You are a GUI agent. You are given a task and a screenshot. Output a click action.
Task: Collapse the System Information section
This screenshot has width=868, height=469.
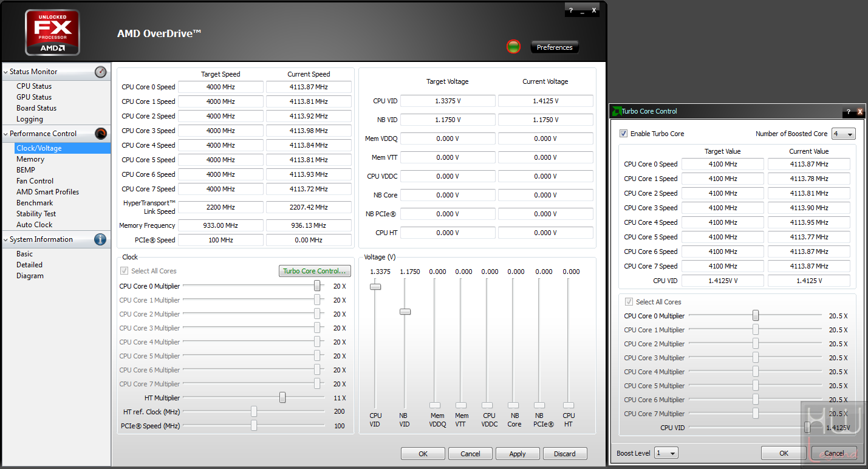pos(6,239)
